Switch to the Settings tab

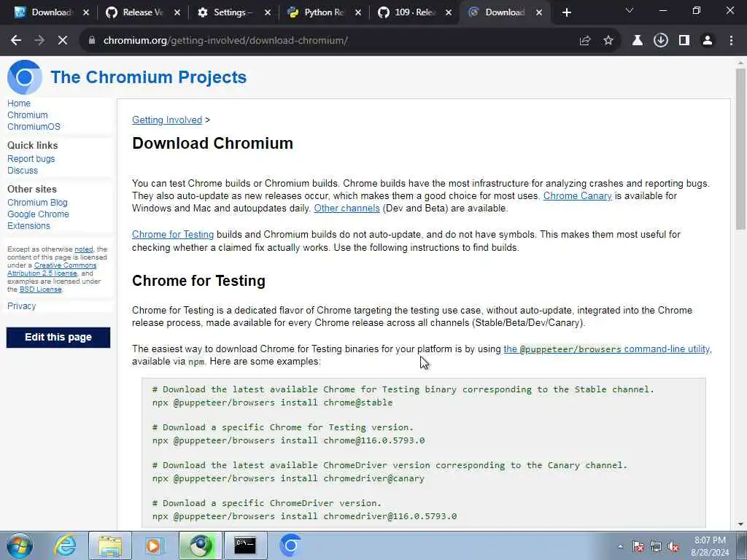coord(226,12)
